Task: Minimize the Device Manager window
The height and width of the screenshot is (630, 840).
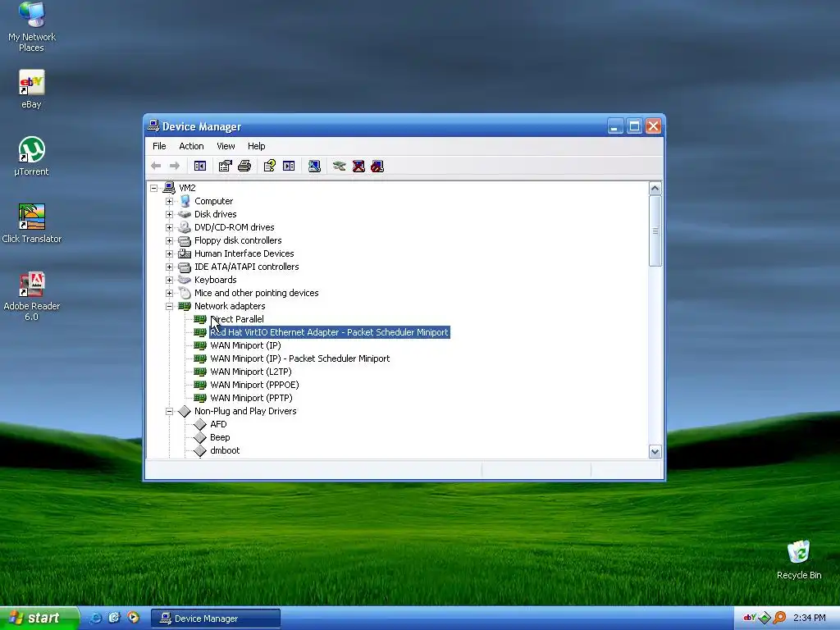Action: 615,126
